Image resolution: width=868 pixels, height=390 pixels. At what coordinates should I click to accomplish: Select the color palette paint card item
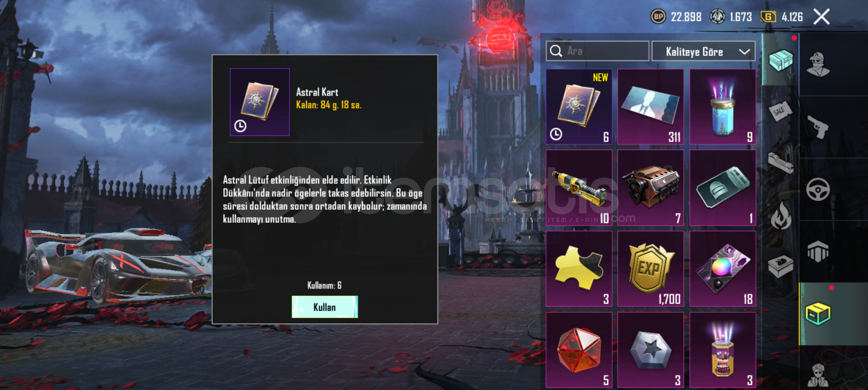[723, 269]
